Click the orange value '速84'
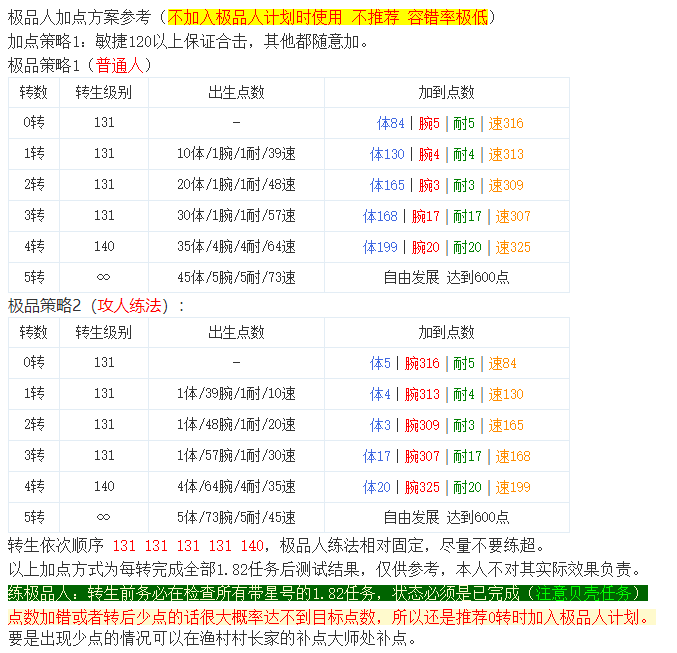This screenshot has width=677, height=653. click(502, 363)
